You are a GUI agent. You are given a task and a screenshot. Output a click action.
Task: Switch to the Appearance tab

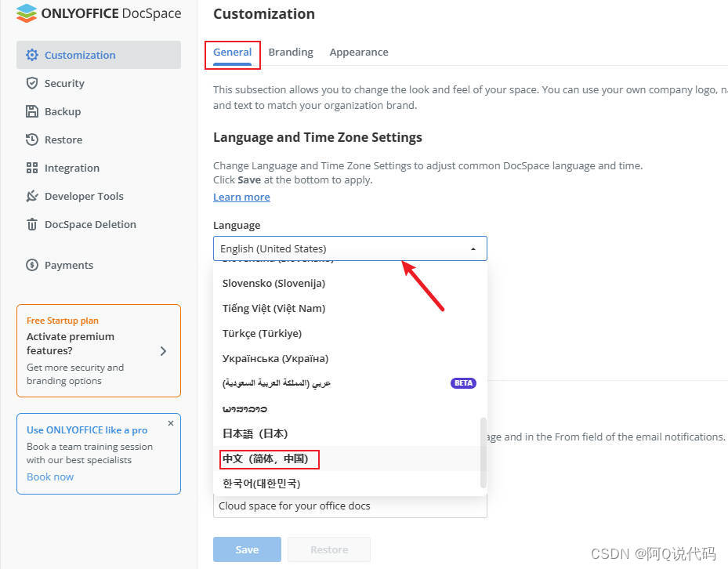[359, 52]
